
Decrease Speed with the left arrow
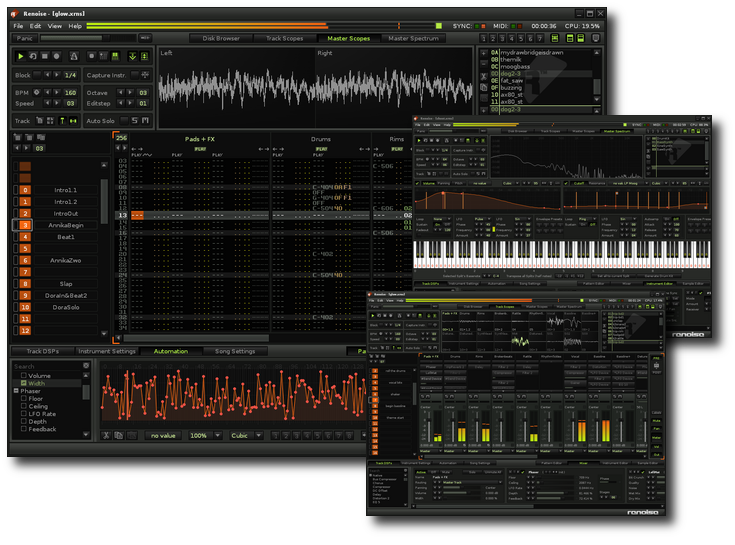(x=47, y=103)
